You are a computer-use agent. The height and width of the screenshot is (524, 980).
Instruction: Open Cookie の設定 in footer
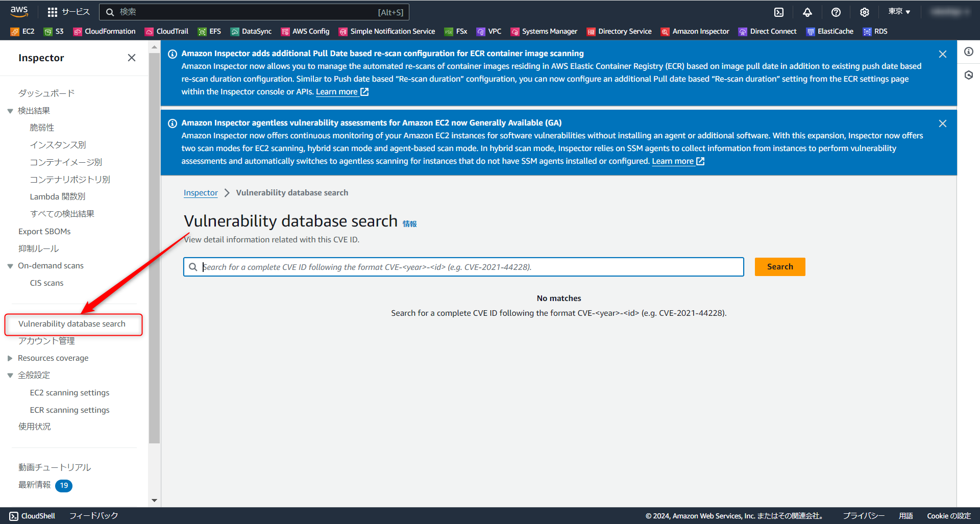pyautogui.click(x=949, y=516)
